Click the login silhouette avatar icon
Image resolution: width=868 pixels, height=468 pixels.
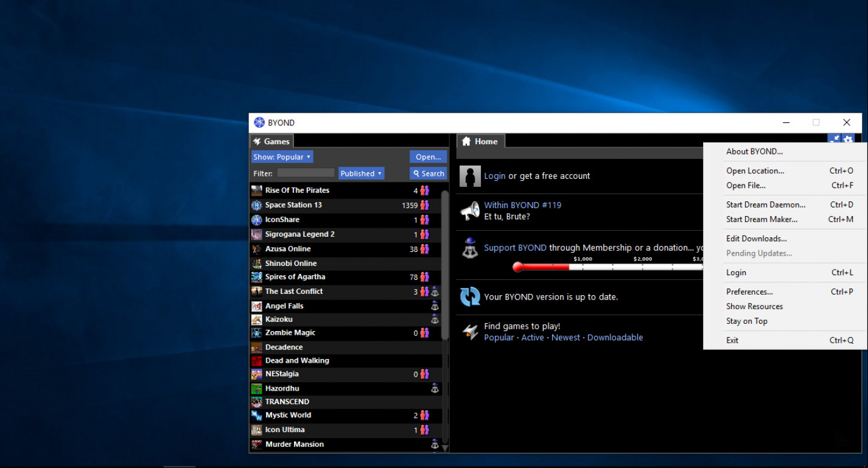pos(470,176)
